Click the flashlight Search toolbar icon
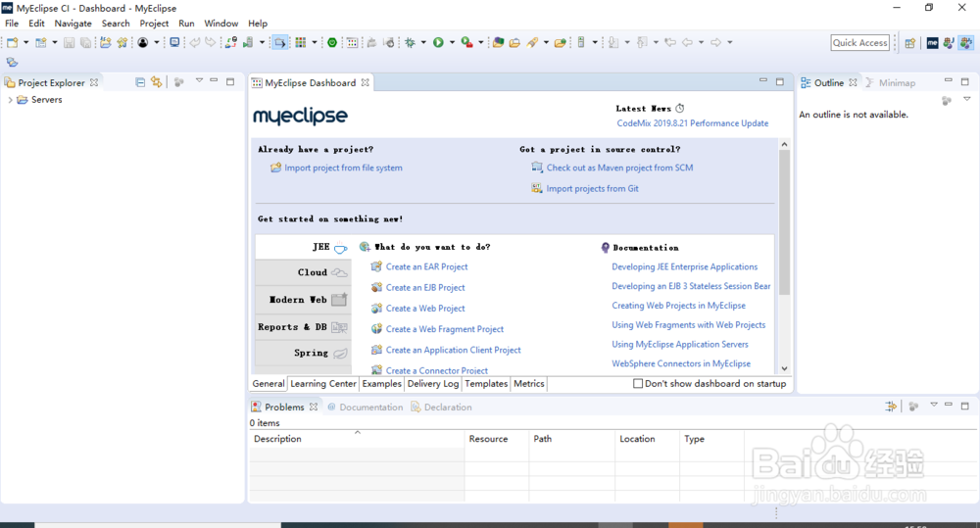Image resolution: width=980 pixels, height=528 pixels. [532, 42]
